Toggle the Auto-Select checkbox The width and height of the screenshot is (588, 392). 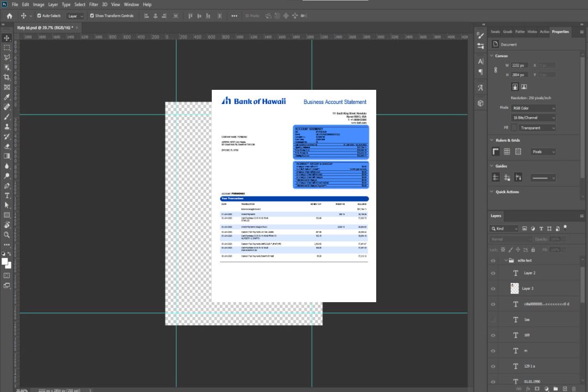pos(39,16)
